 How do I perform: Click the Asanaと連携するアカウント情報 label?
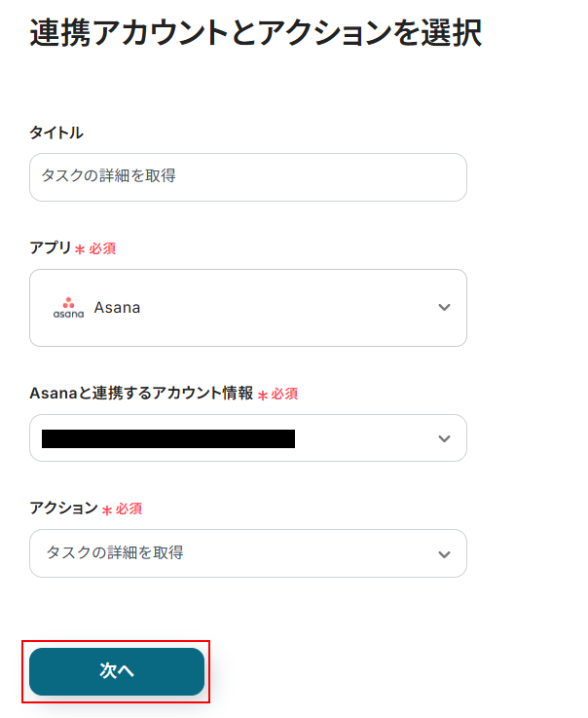pos(141,394)
